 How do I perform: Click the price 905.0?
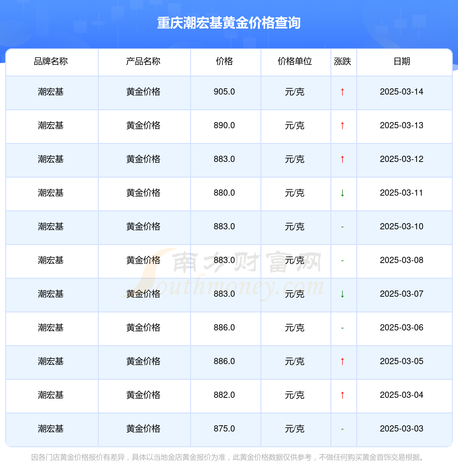coord(224,92)
